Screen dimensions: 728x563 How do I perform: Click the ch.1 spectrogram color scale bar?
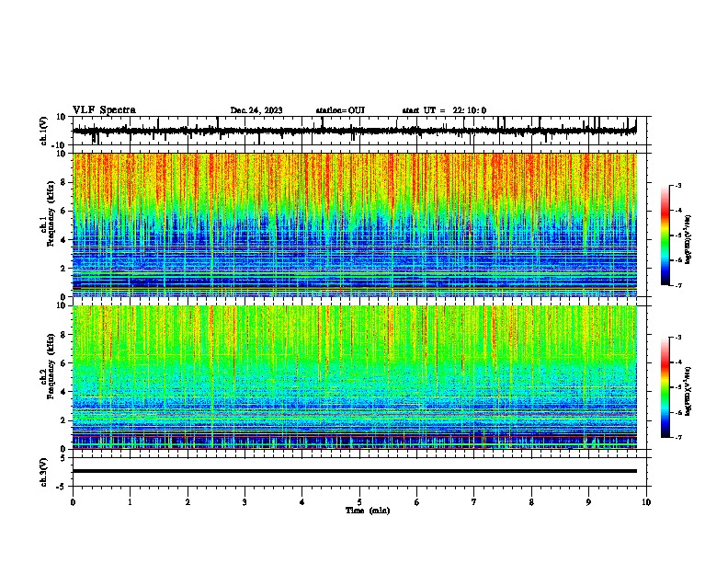point(665,236)
